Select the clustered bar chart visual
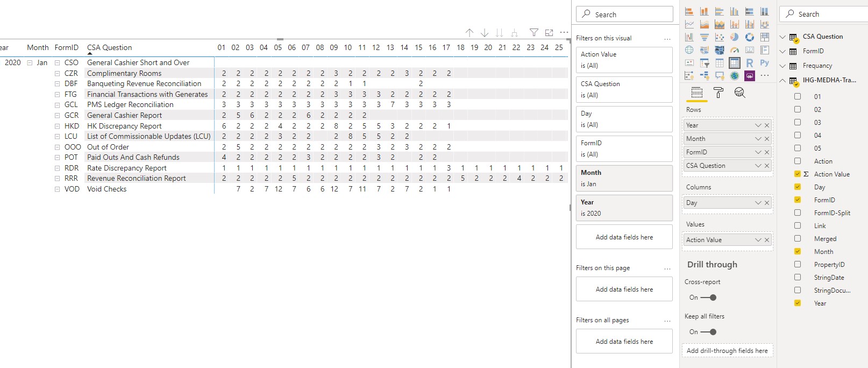 pyautogui.click(x=719, y=11)
